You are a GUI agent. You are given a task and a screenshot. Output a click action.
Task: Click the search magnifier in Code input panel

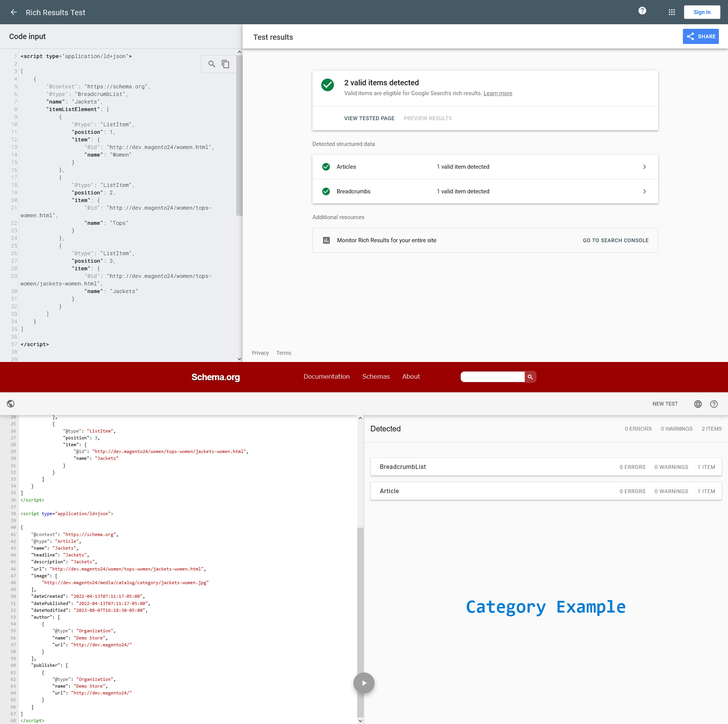(x=212, y=64)
